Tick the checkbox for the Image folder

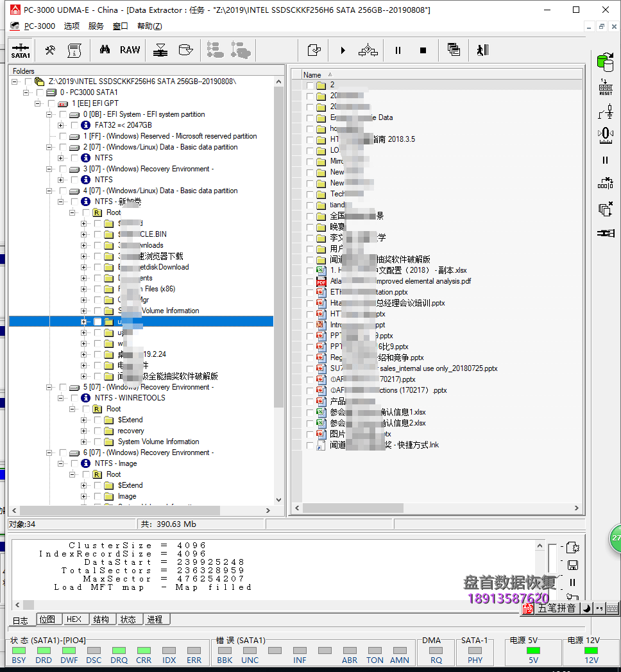click(98, 496)
